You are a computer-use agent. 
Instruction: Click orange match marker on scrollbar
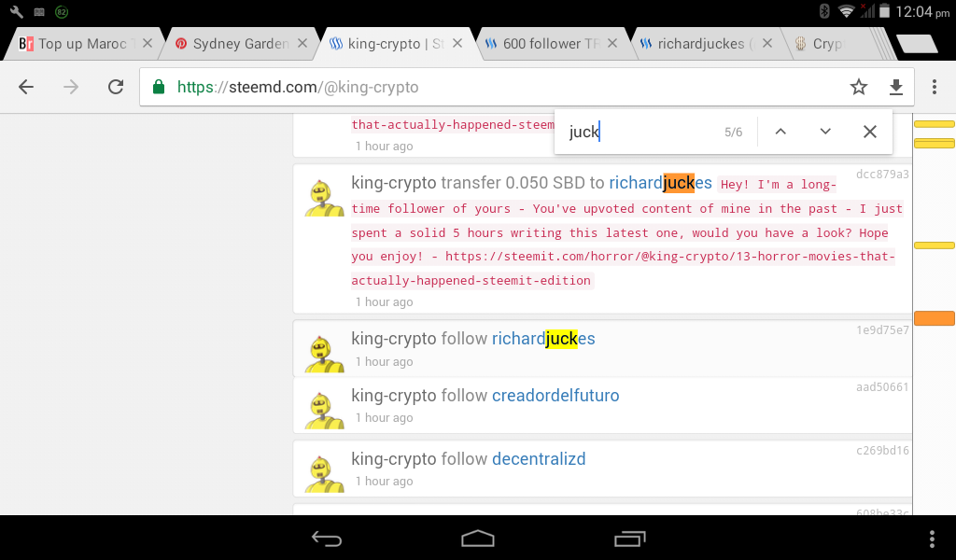934,318
